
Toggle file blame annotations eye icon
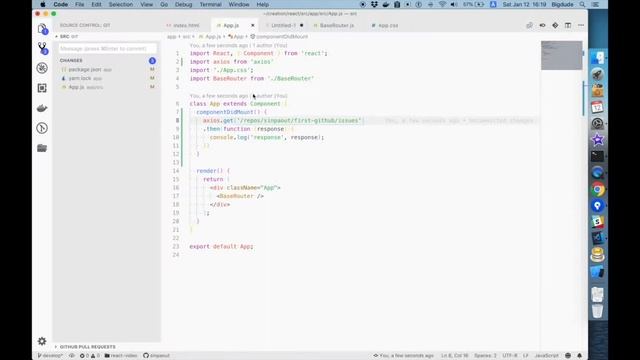[x=542, y=25]
